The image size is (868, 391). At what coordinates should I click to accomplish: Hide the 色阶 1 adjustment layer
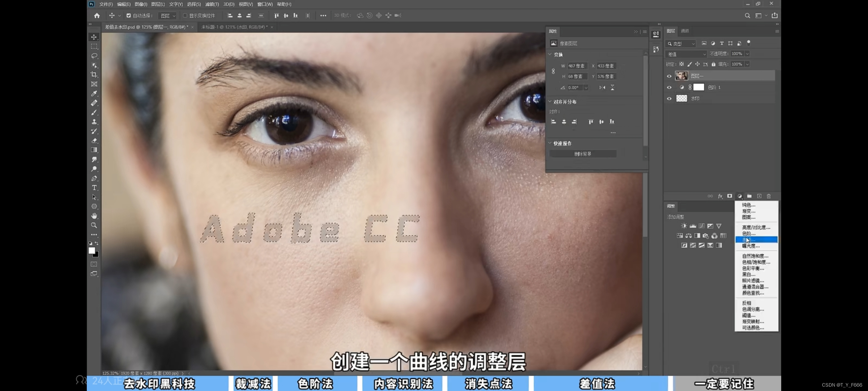point(669,87)
